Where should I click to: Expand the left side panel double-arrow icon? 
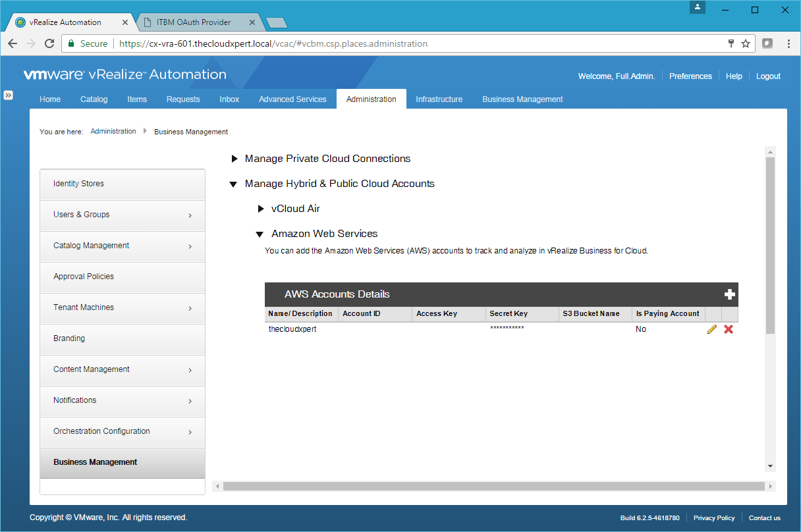point(9,95)
